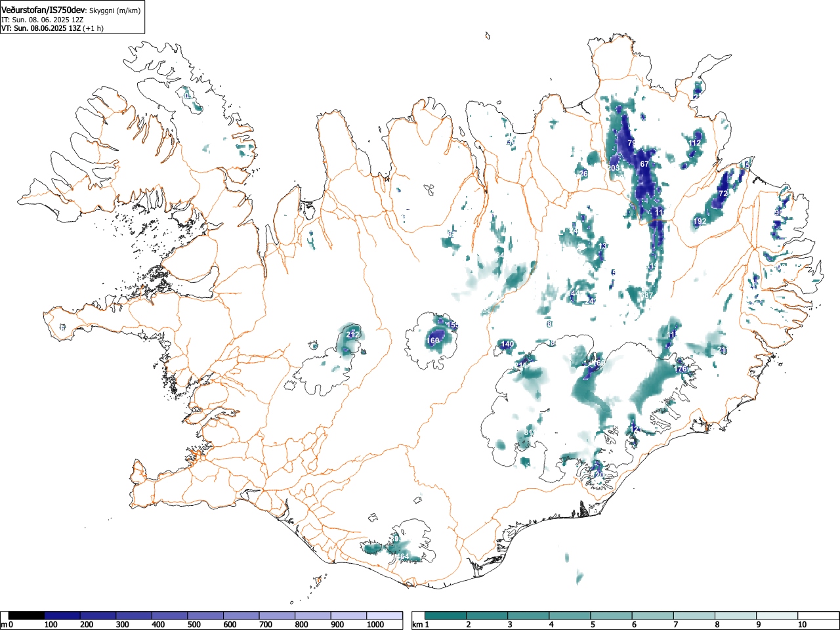Click the initialization time 'IT: Sun. 08. 06. 2025 12Z'
This screenshot has height=630, width=840.
pos(43,20)
